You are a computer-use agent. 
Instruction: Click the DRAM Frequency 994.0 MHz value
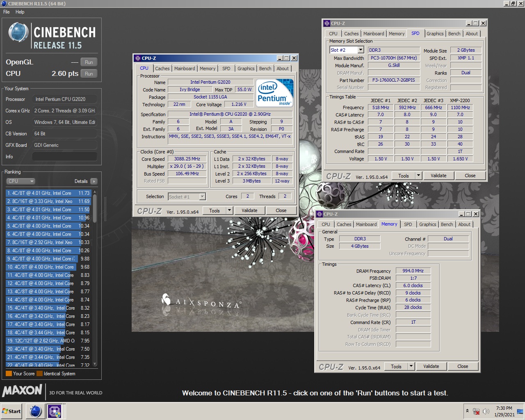[413, 271]
